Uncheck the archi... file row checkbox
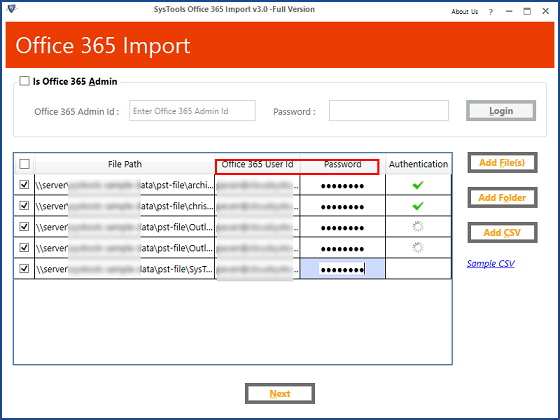Screen dimensions: 560x420 tap(24, 185)
